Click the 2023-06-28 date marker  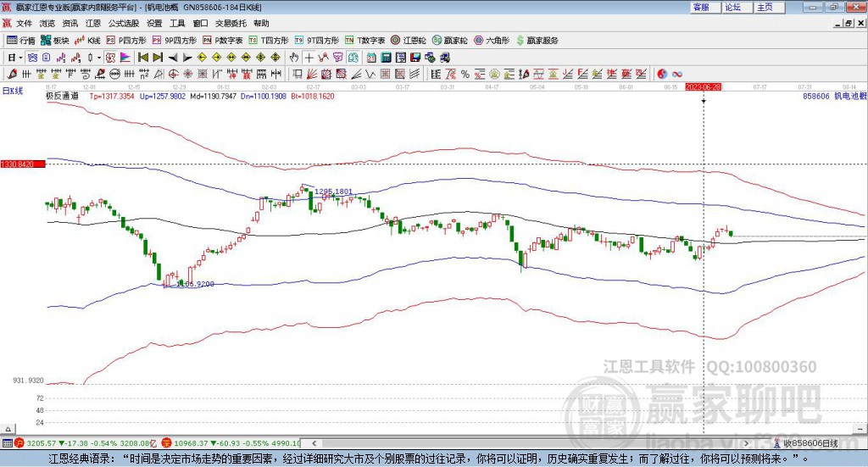pyautogui.click(x=703, y=86)
